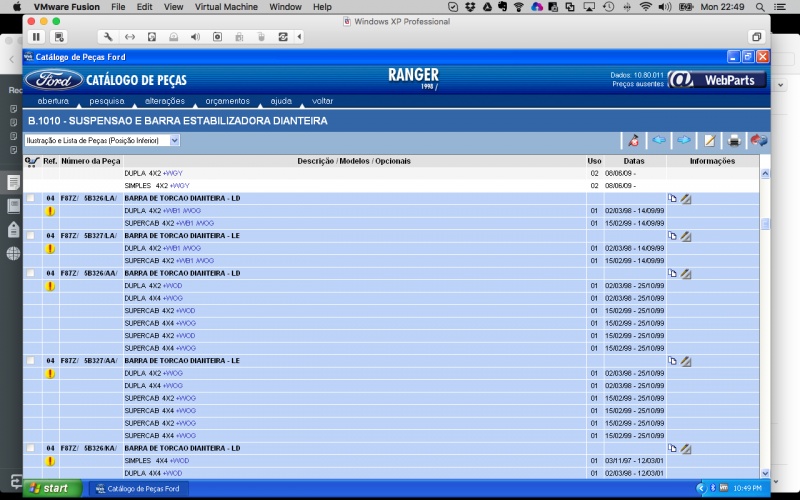Click warning icon under part 5B326/KA/
This screenshot has height=500, width=800.
click(x=49, y=461)
